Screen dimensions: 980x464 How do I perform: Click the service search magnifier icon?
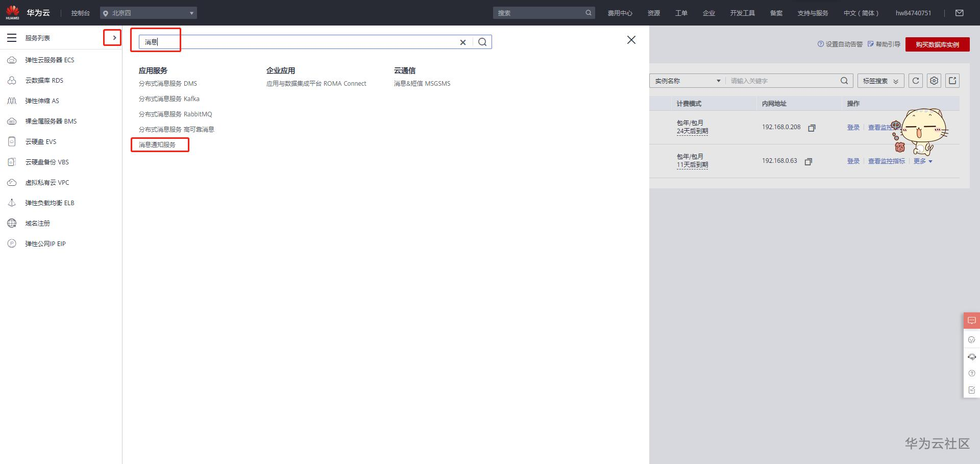click(x=482, y=42)
